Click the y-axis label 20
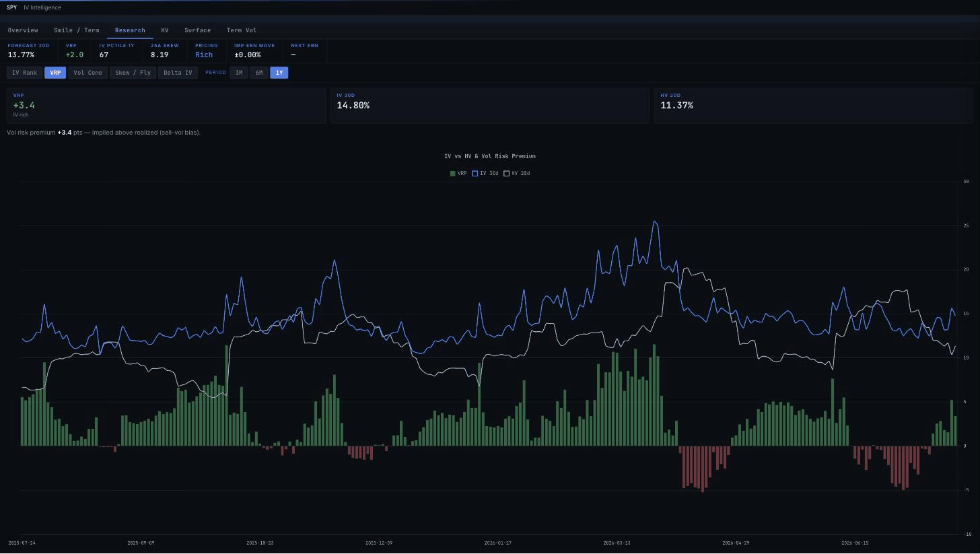This screenshot has width=980, height=554. click(x=966, y=270)
